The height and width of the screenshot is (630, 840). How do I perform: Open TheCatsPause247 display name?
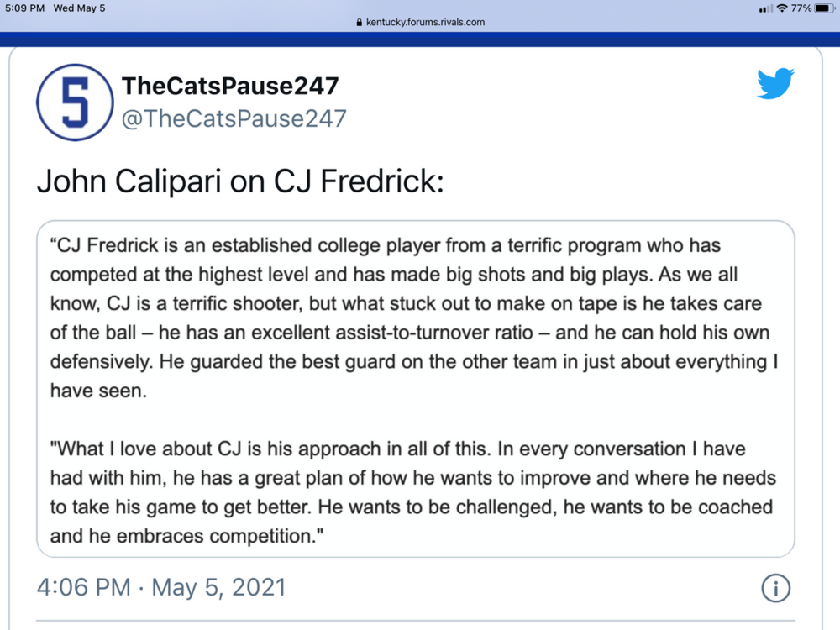click(x=230, y=86)
